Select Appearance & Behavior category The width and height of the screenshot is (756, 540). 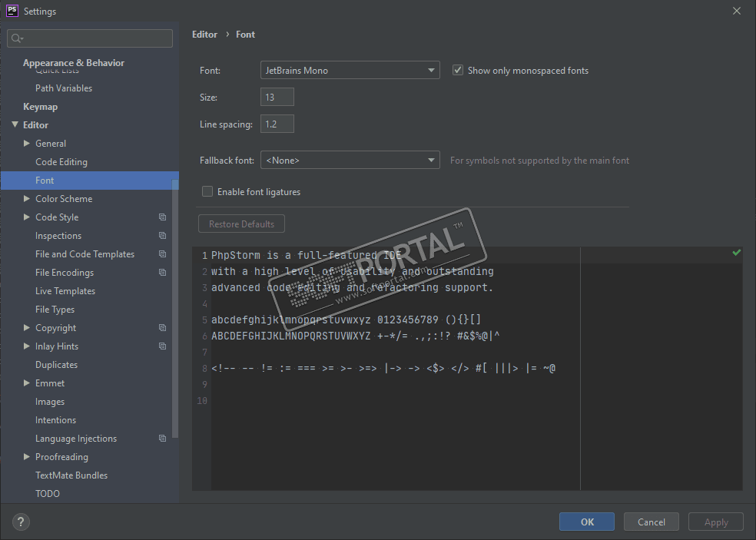74,63
